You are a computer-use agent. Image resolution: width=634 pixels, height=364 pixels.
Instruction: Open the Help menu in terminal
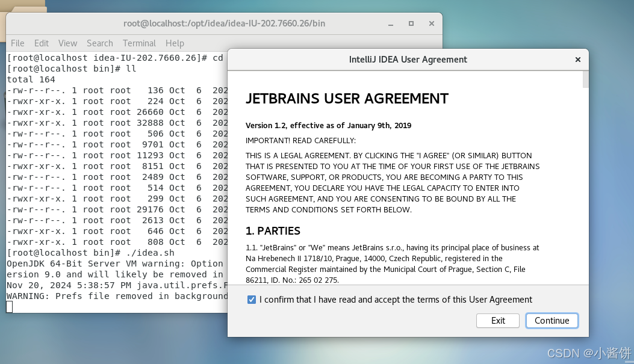tap(175, 43)
